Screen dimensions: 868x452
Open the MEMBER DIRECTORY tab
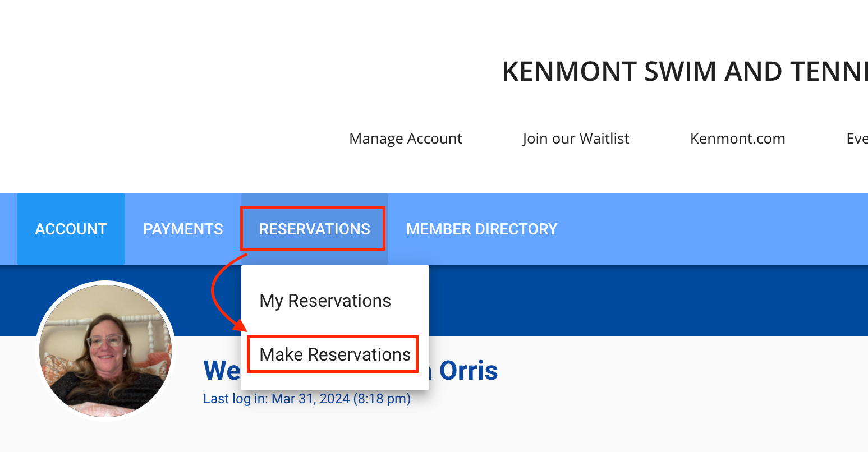(481, 228)
